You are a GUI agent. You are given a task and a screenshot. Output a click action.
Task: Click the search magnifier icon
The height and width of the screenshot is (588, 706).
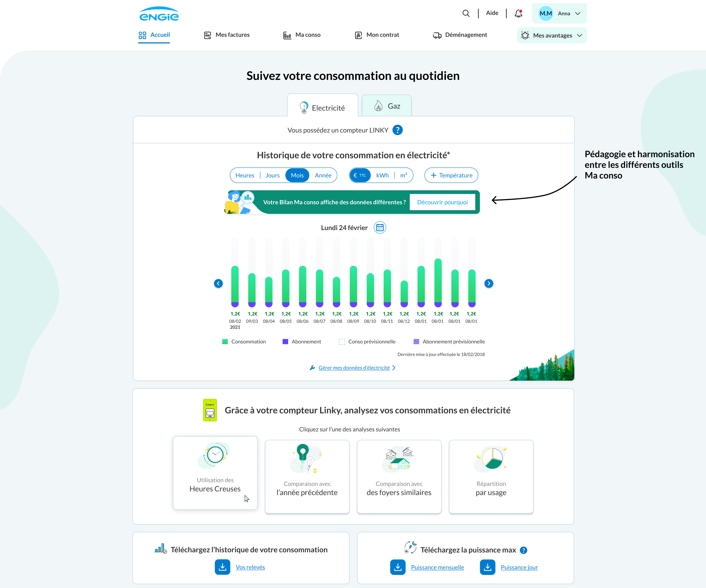click(466, 13)
